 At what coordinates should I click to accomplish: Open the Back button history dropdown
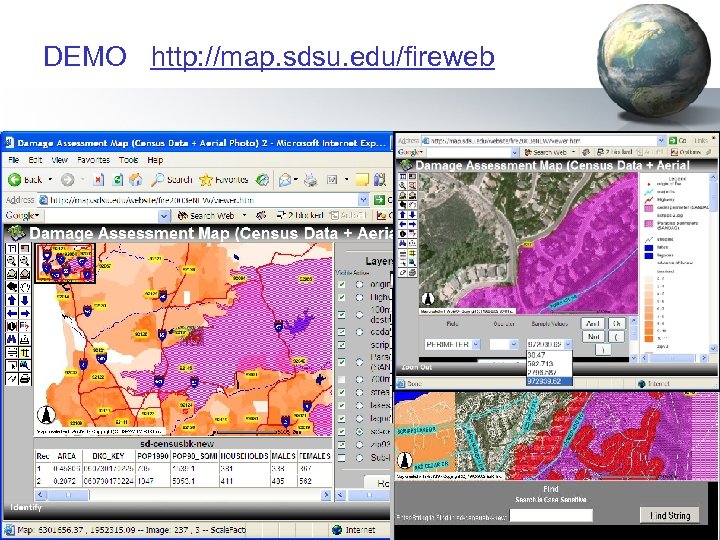click(50, 180)
